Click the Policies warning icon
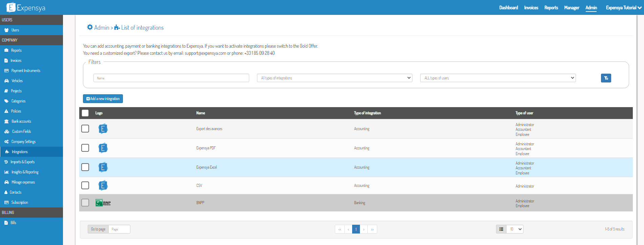The image size is (644, 245). (x=6, y=111)
